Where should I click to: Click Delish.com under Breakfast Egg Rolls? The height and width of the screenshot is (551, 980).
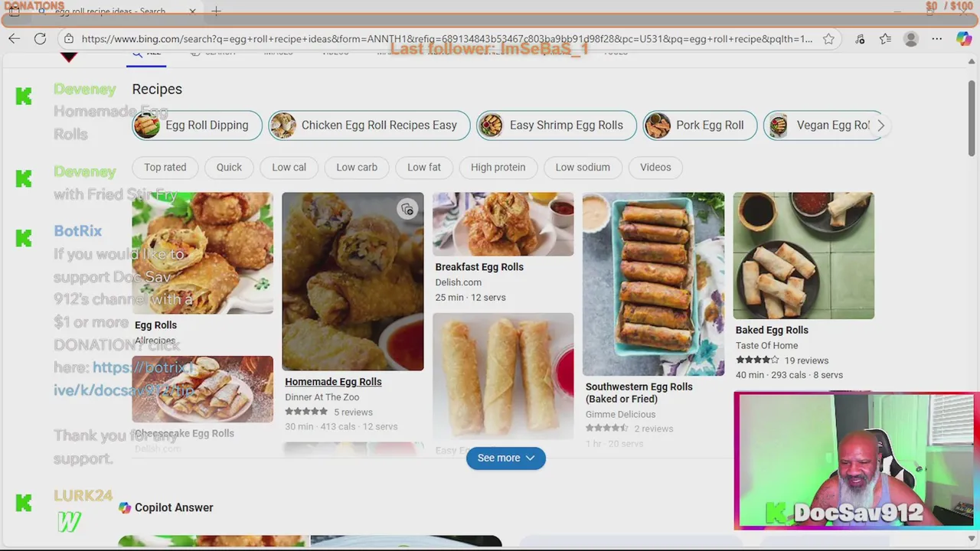458,282
